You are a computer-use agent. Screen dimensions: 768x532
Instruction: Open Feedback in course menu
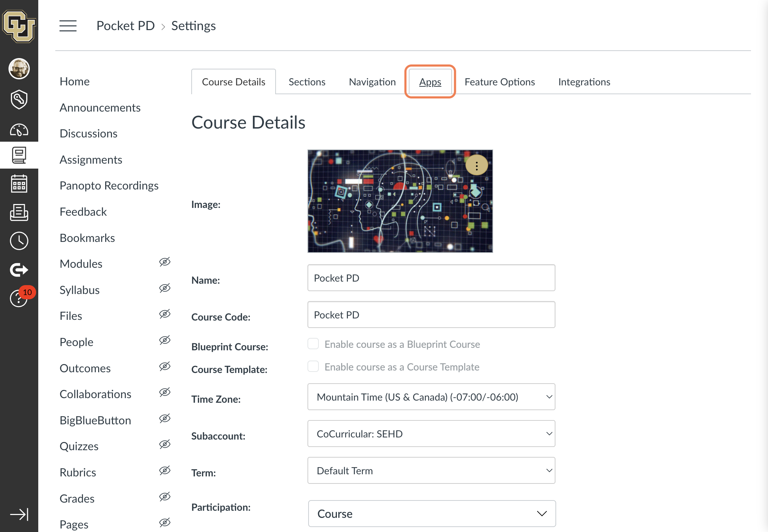(x=83, y=212)
